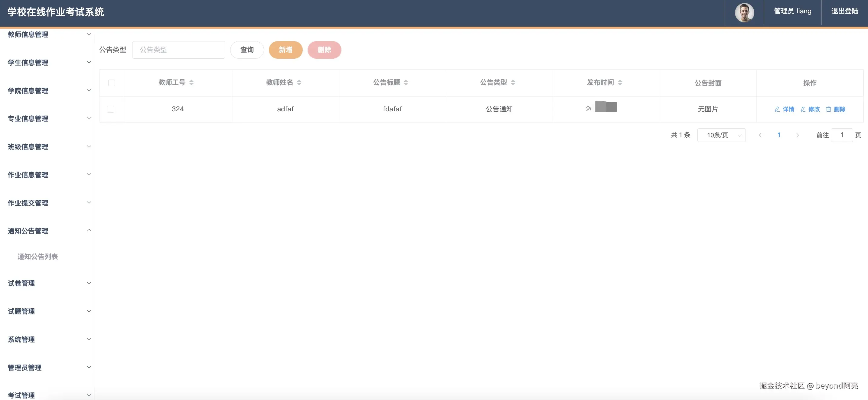Click the 新增 add button
The width and height of the screenshot is (868, 400).
coord(286,50)
